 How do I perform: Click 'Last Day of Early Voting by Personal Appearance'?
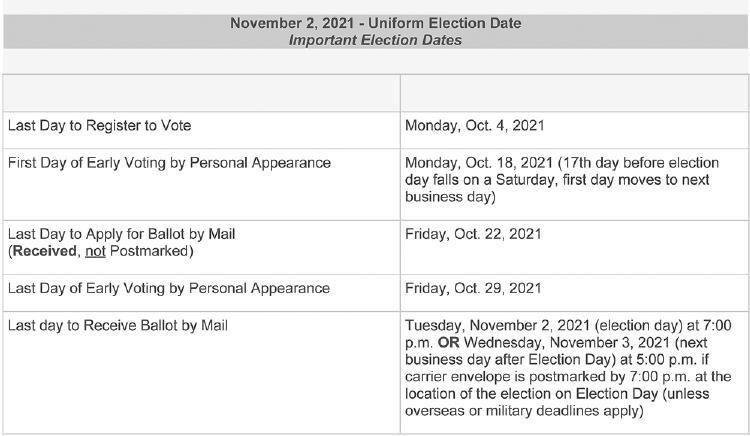[169, 289]
